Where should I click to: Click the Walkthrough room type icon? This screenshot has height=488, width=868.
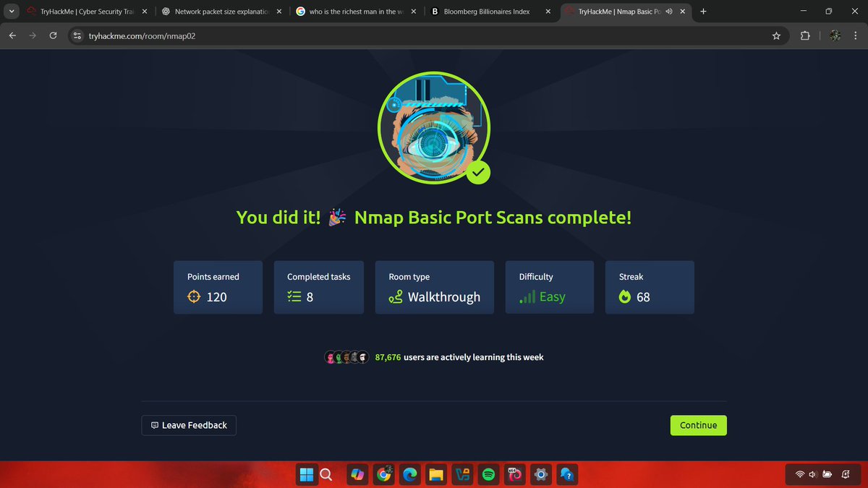(x=395, y=297)
